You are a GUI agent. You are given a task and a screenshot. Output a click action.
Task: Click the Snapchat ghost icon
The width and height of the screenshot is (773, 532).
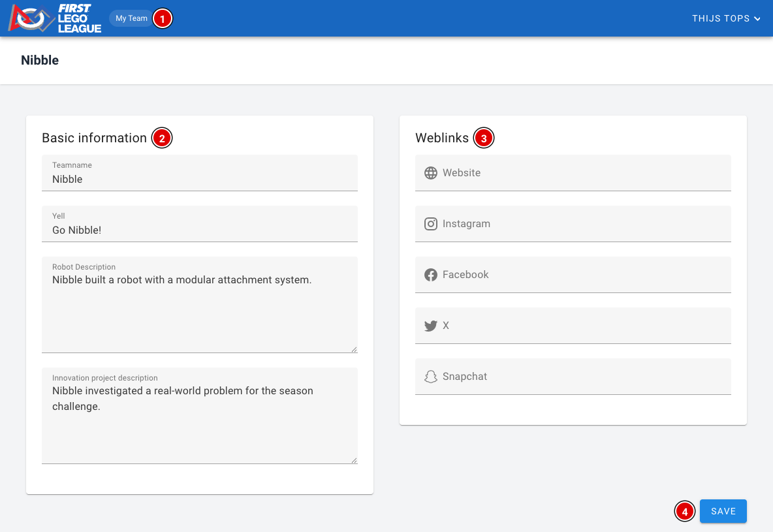click(431, 377)
